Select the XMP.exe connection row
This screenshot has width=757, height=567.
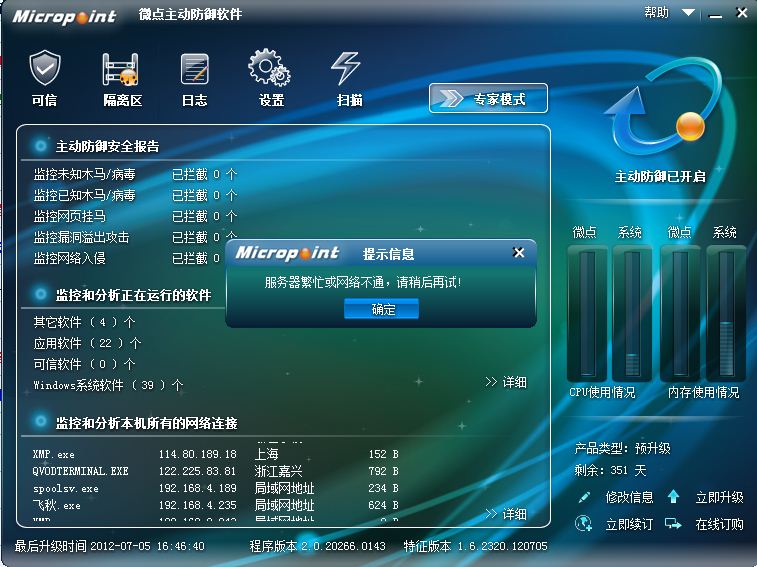[x=215, y=454]
